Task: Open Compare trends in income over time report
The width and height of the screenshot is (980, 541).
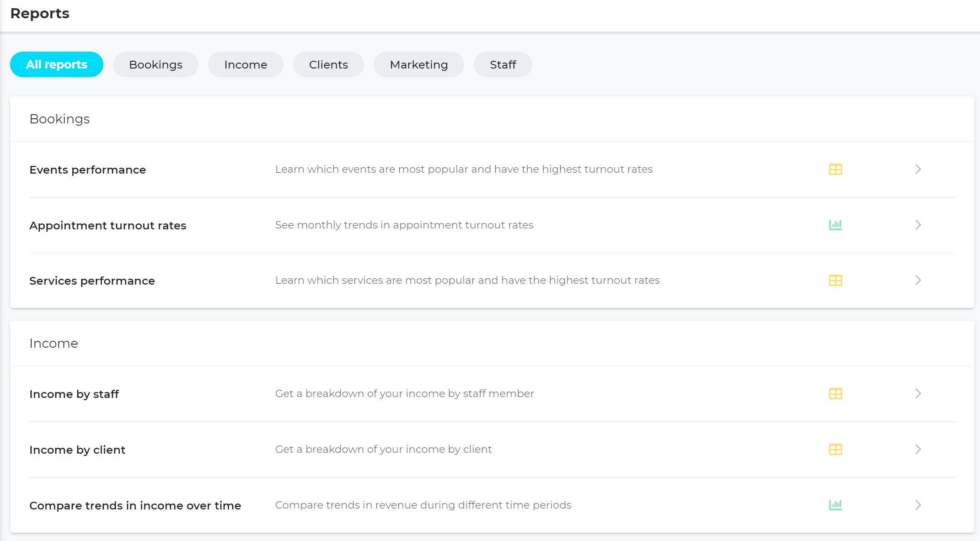Action: [x=135, y=505]
